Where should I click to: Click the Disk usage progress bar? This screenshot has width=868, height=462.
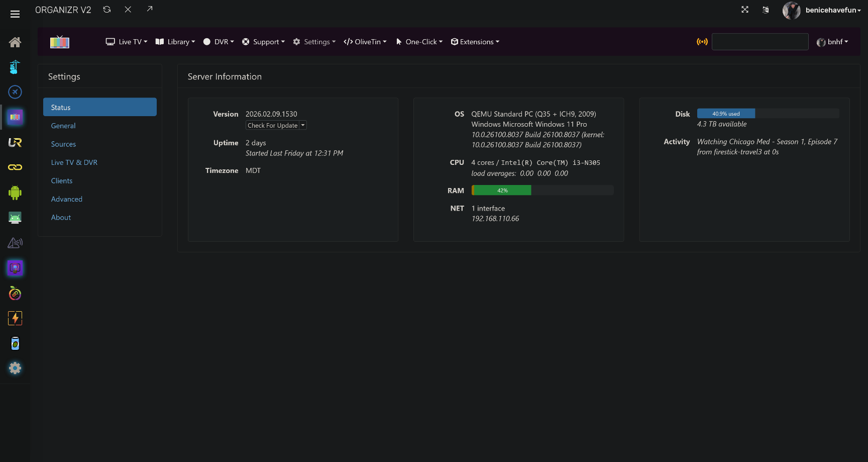(x=768, y=114)
